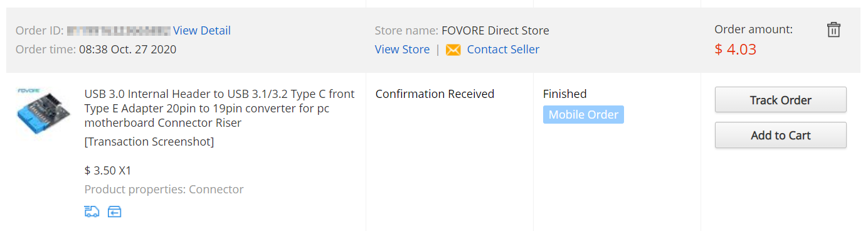Visit the seller via View Store
This screenshot has width=868, height=231.
pos(402,50)
